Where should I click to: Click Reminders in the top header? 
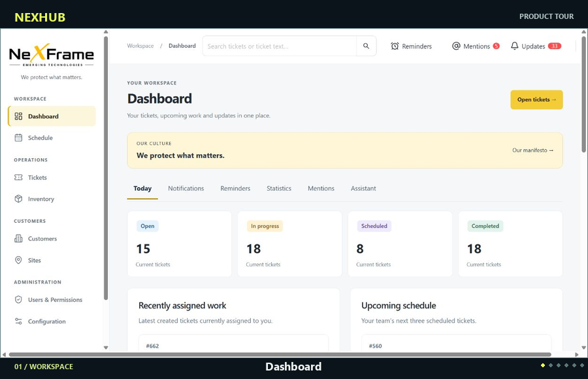[412, 46]
